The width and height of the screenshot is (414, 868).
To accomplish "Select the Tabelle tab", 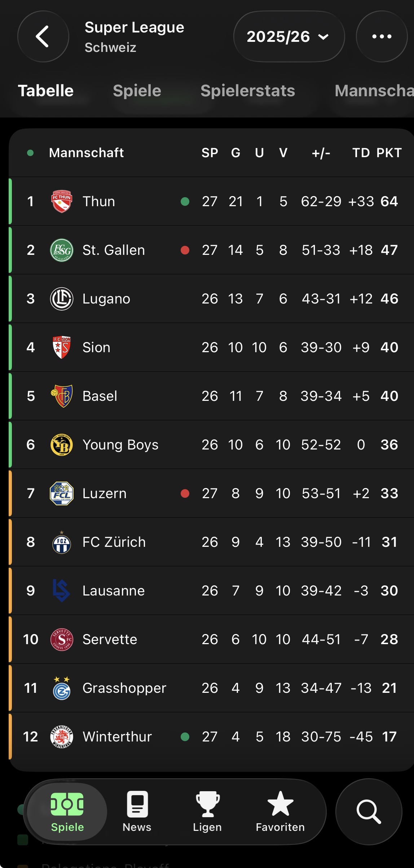I will click(46, 91).
